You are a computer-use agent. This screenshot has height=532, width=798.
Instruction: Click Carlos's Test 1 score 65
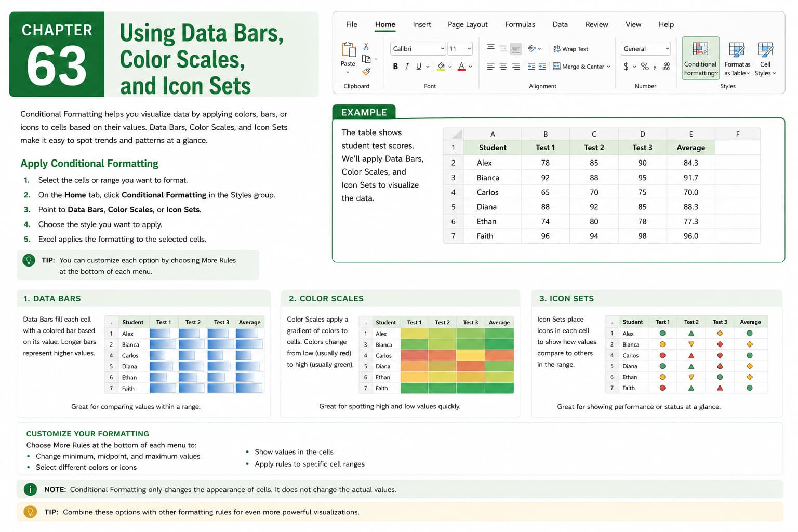(x=545, y=192)
